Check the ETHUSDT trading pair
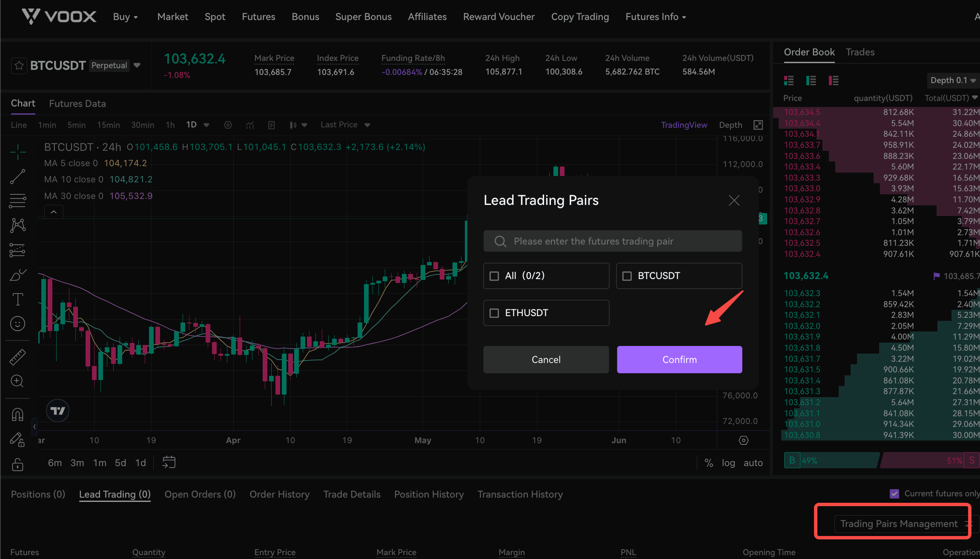The image size is (980, 559). point(494,313)
